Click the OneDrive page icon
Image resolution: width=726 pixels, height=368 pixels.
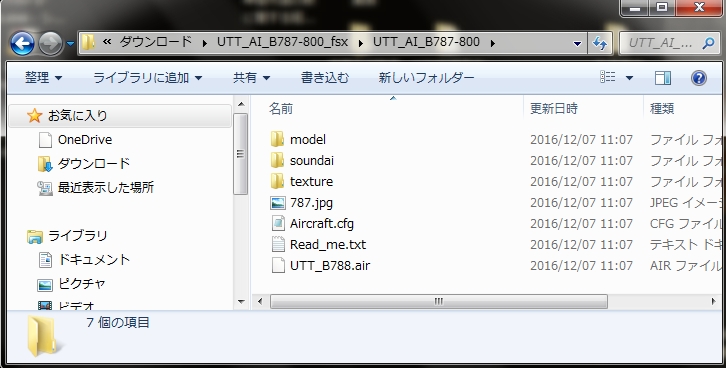(45, 140)
